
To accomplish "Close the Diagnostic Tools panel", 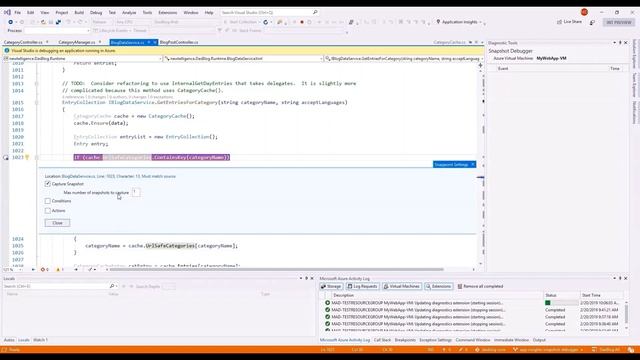I will pyautogui.click(x=626, y=42).
